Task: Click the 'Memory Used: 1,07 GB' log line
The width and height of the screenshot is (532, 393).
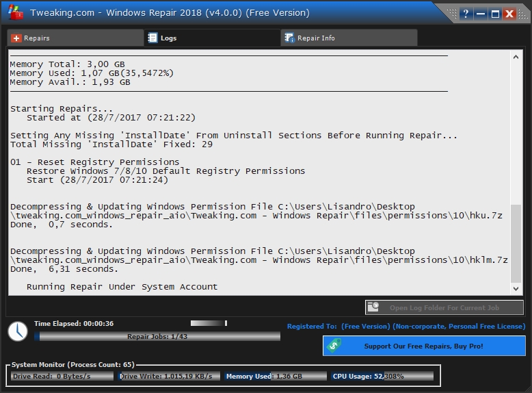Action: pyautogui.click(x=92, y=73)
